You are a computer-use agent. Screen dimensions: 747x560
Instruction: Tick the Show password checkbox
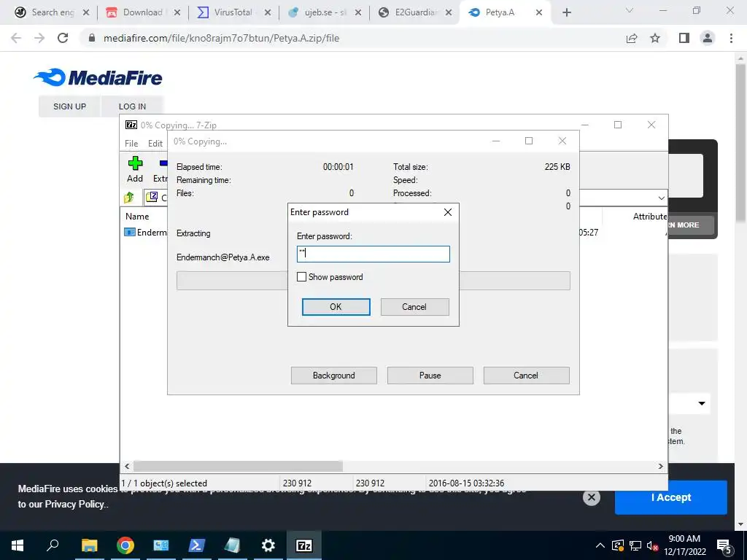click(301, 276)
